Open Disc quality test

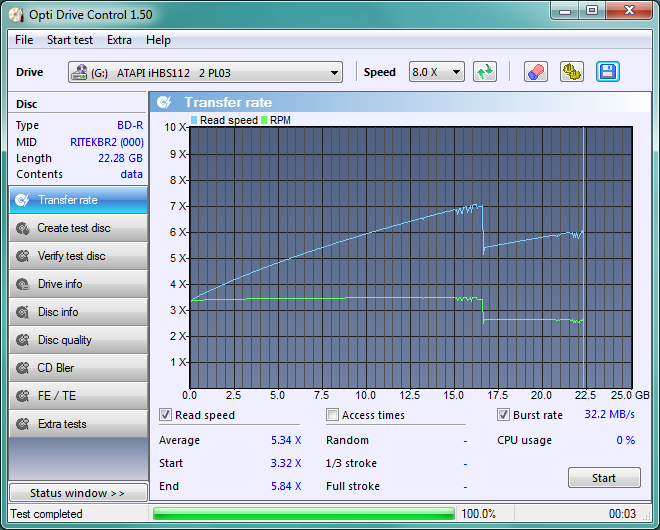coord(78,340)
